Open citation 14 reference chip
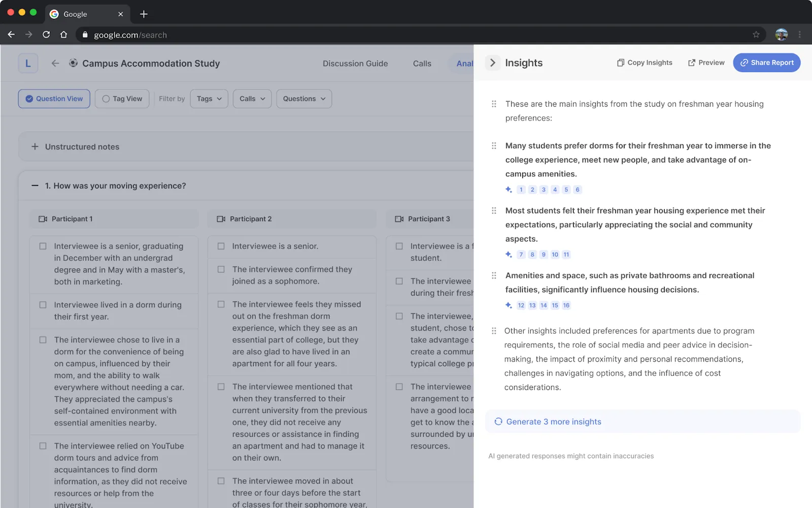The height and width of the screenshot is (508, 812). pos(544,305)
